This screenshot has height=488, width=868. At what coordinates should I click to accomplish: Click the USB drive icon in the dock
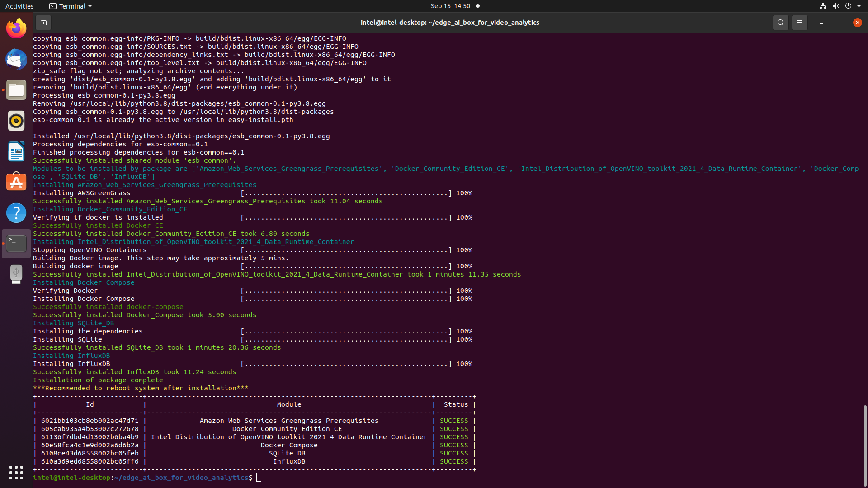tap(16, 274)
